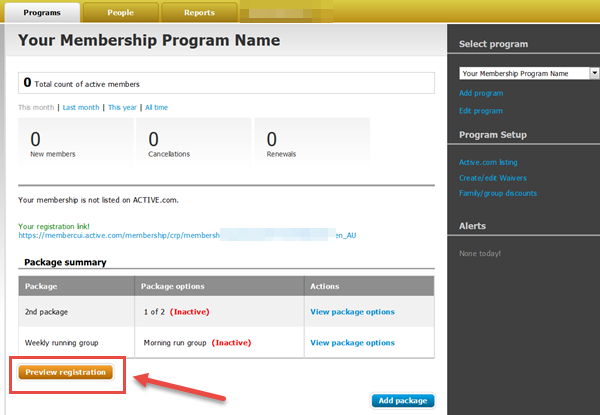Click the New members stat box
This screenshot has height=415, width=600.
[76, 143]
